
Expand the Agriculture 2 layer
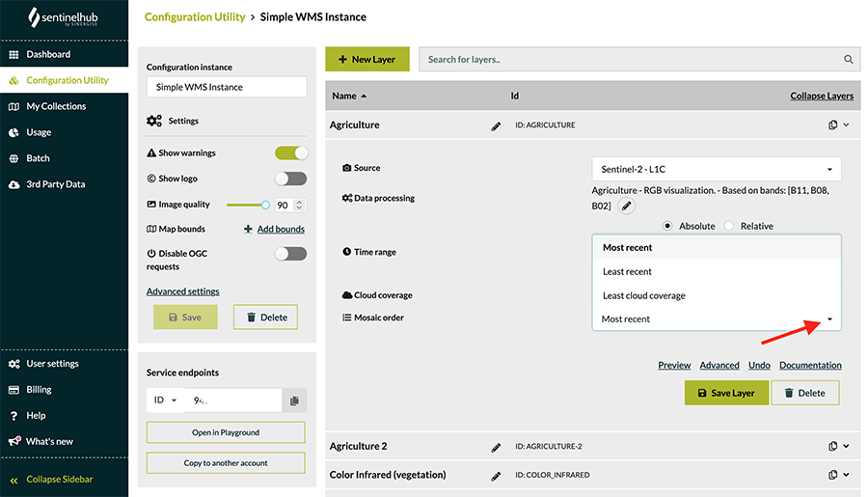click(847, 446)
